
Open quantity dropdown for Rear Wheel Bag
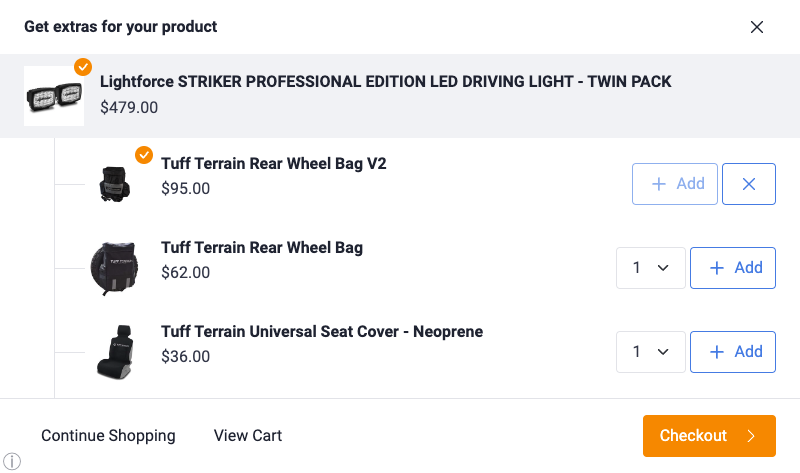(650, 268)
